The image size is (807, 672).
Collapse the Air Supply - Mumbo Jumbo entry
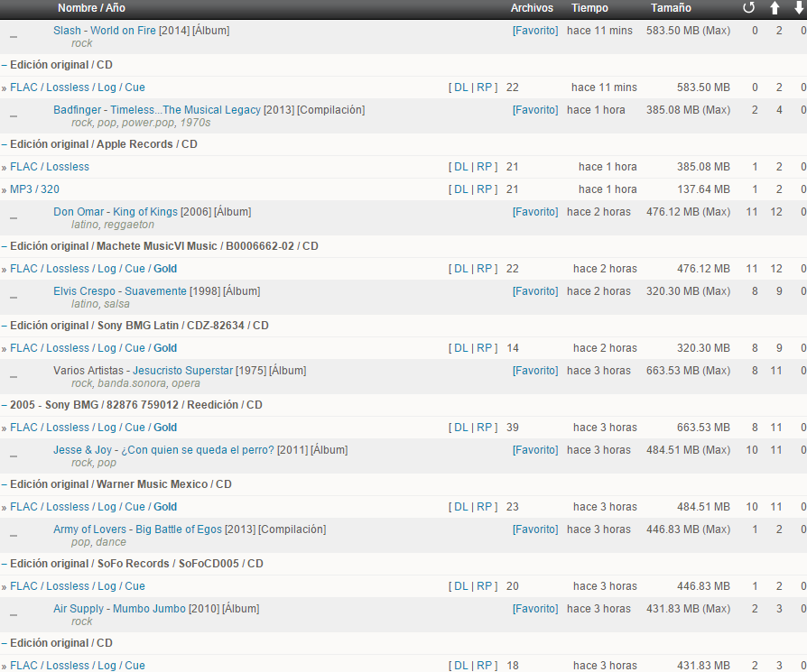click(x=13, y=614)
